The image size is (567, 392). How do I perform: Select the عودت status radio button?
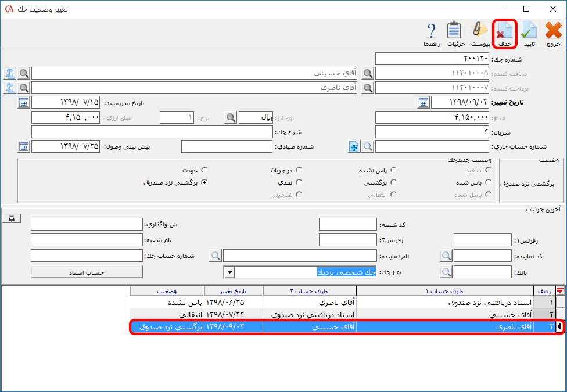[204, 170]
